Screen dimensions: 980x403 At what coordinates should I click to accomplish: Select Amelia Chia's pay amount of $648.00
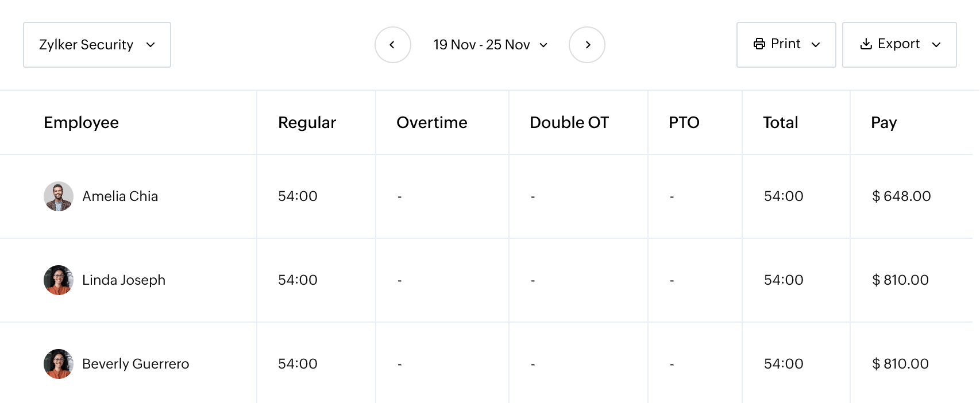click(901, 196)
